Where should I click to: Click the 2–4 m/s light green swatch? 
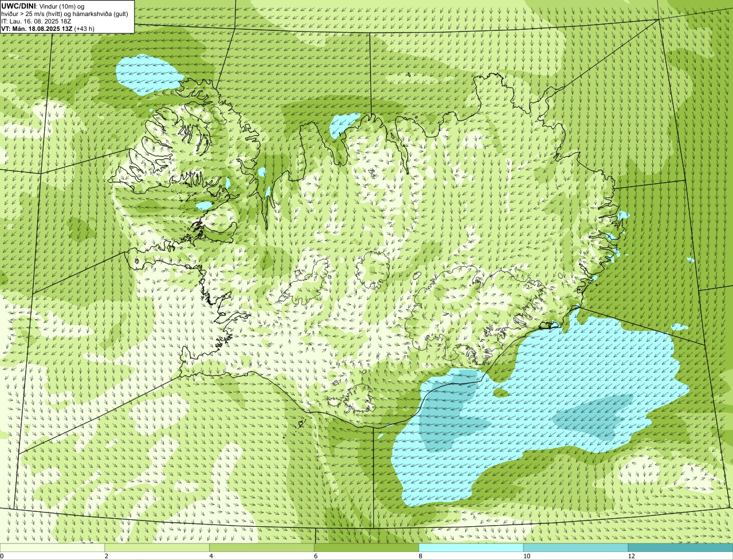pyautogui.click(x=157, y=547)
